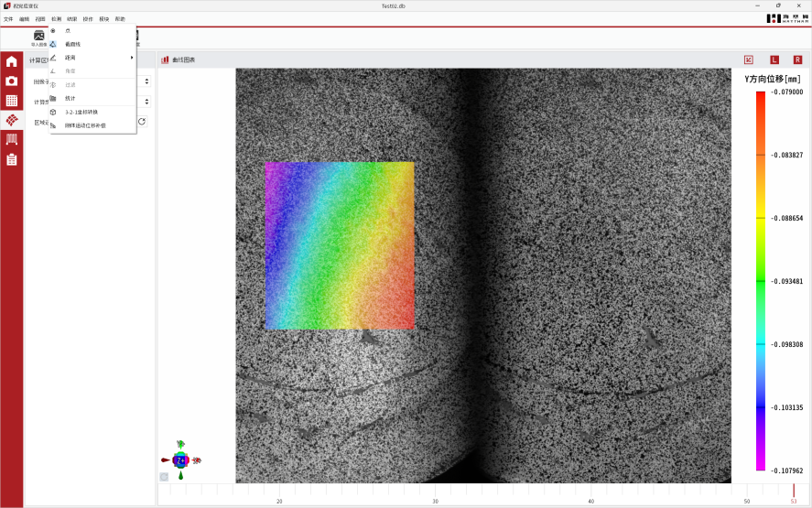Click the rainbow displacement region on the image
Image resolution: width=812 pixels, height=508 pixels.
(x=339, y=245)
